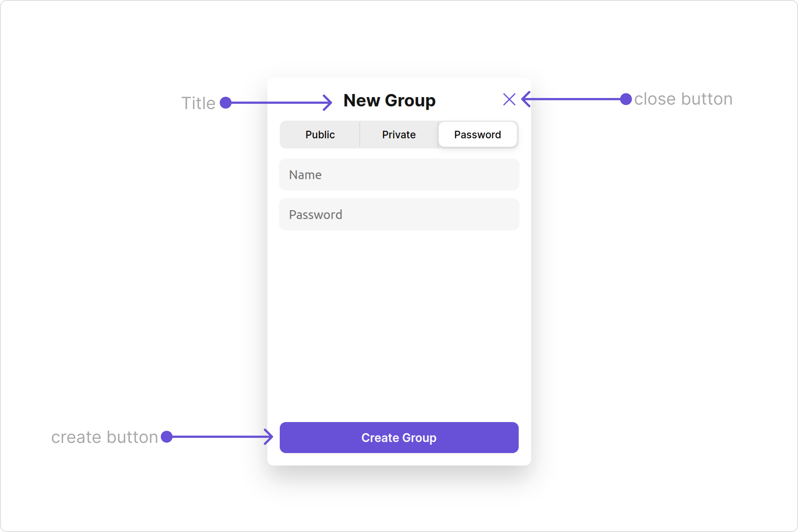The height and width of the screenshot is (532, 798).
Task: Click the New Group title text
Action: coord(389,100)
